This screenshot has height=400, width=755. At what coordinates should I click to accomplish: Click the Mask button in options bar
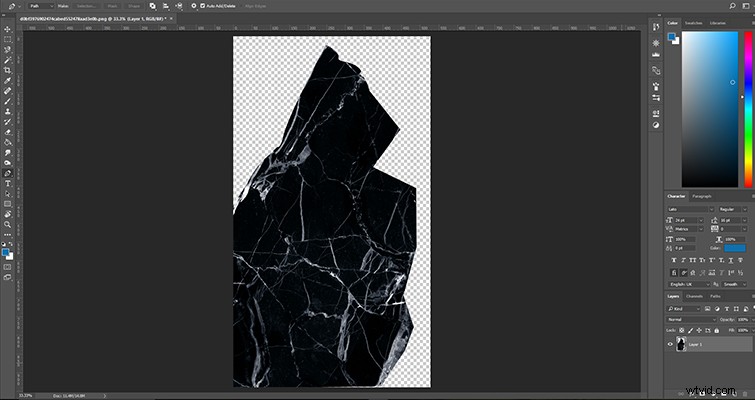[113, 6]
